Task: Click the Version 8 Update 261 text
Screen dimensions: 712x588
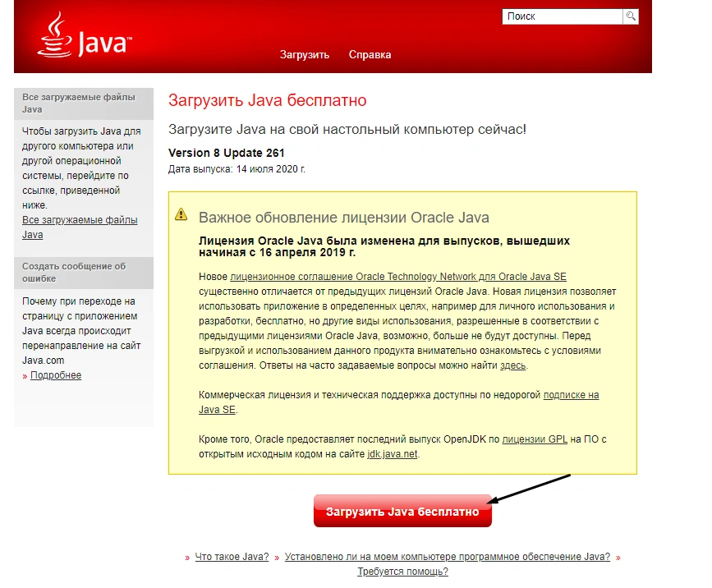Action: click(x=226, y=153)
